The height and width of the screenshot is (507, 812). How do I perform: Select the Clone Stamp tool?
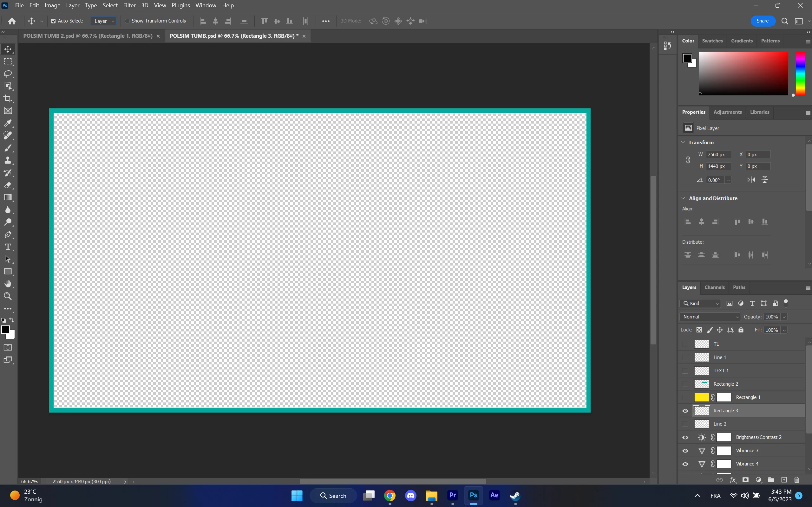click(x=8, y=160)
